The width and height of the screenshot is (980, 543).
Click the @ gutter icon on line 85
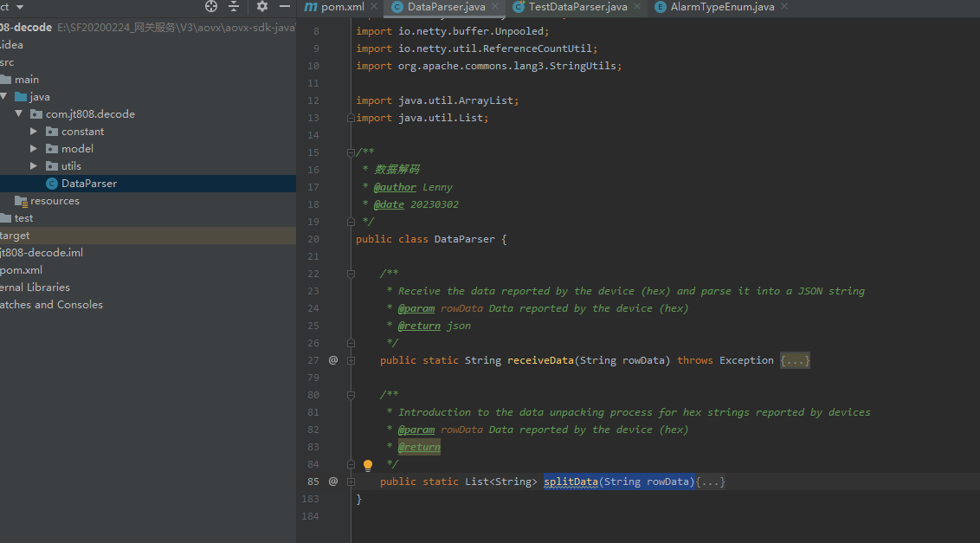click(x=333, y=482)
